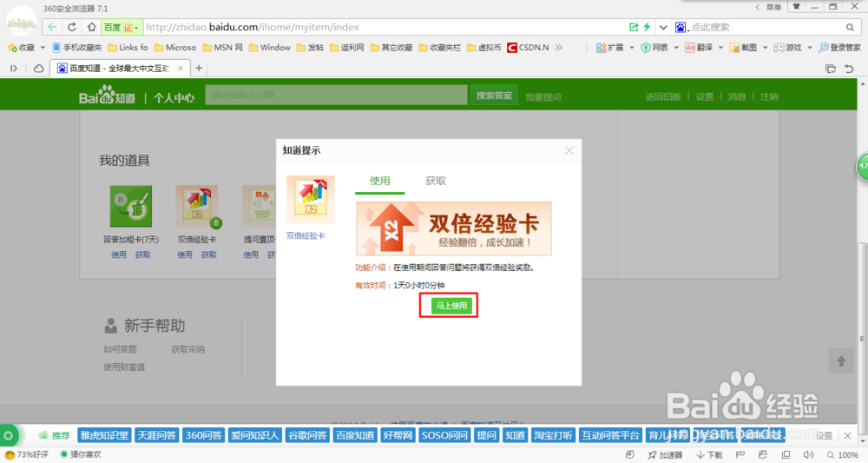The height and width of the screenshot is (463, 868).
Task: Reload the page with refresh icon
Action: 72,27
